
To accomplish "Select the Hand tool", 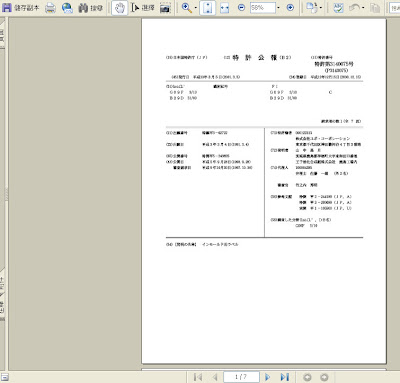I will 119,8.
